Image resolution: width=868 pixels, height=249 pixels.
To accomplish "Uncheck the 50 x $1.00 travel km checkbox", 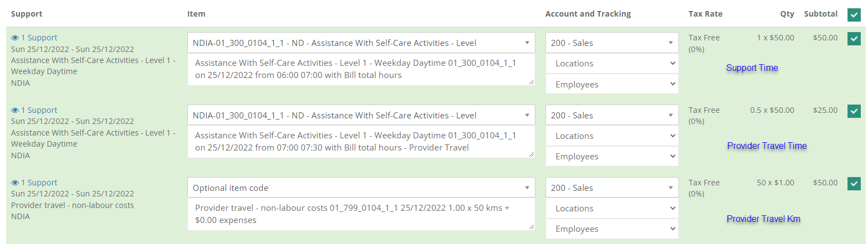I will [854, 184].
